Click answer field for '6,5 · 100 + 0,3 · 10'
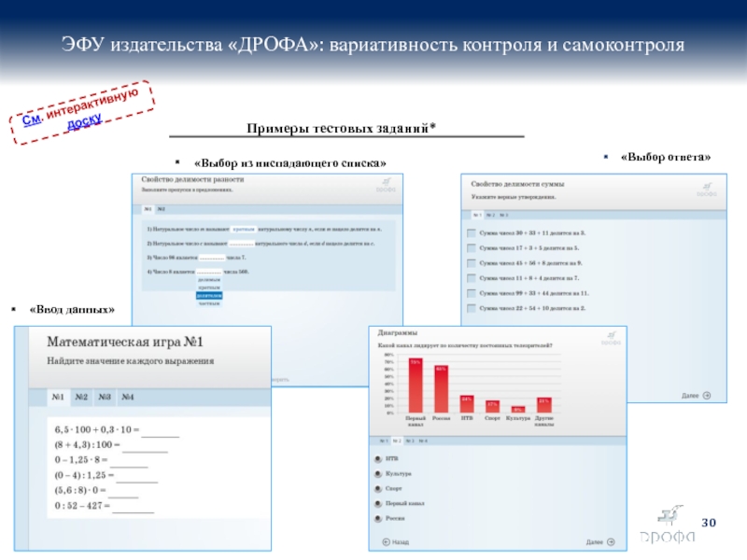This screenshot has height=560, width=747. (x=161, y=430)
